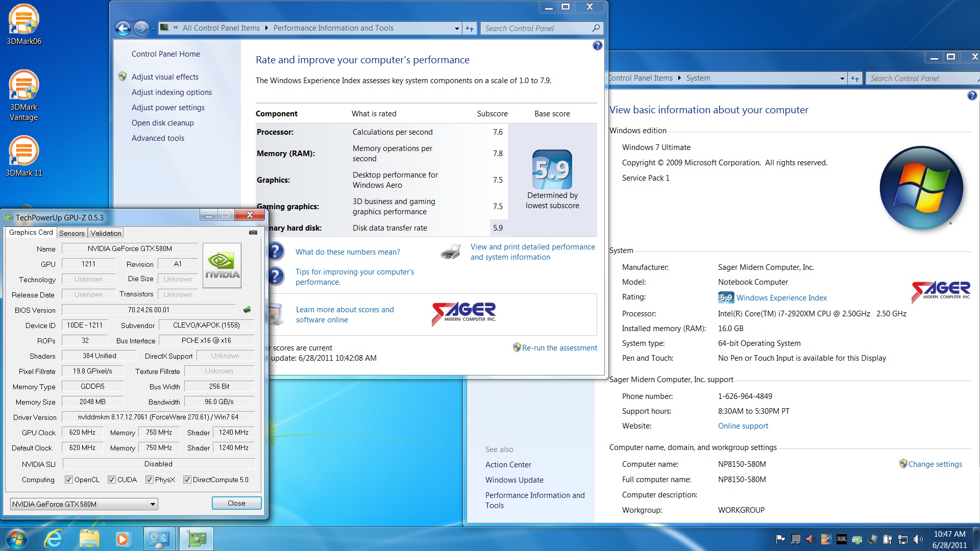This screenshot has height=551, width=980.
Task: Launch Internet Explorer from taskbar
Action: (54, 539)
